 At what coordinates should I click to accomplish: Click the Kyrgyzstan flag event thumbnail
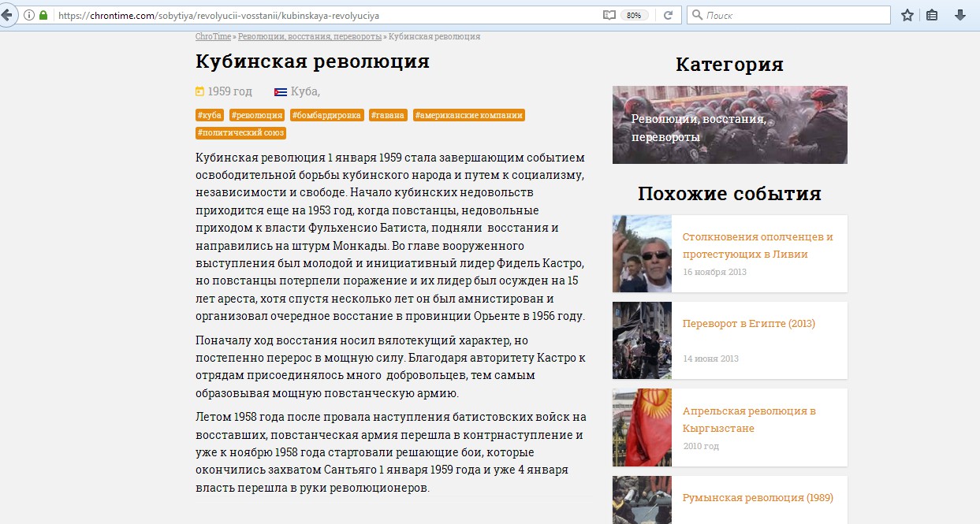click(x=642, y=427)
